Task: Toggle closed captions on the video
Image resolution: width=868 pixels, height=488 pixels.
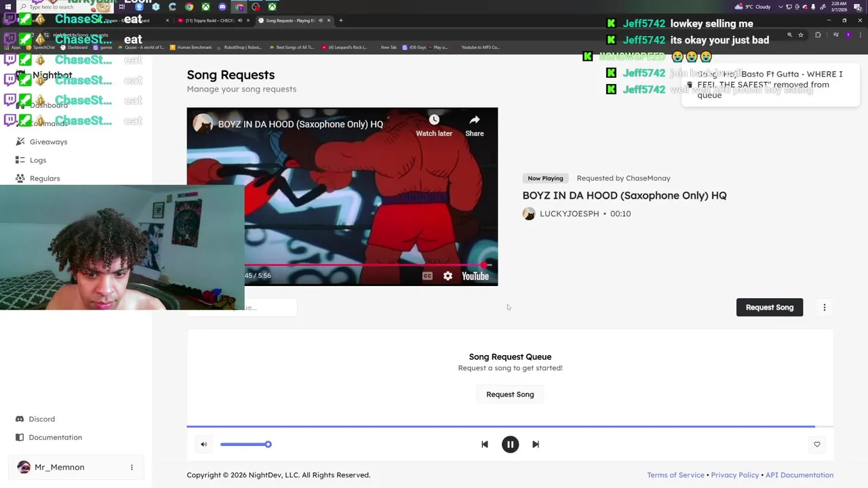Action: pos(427,276)
